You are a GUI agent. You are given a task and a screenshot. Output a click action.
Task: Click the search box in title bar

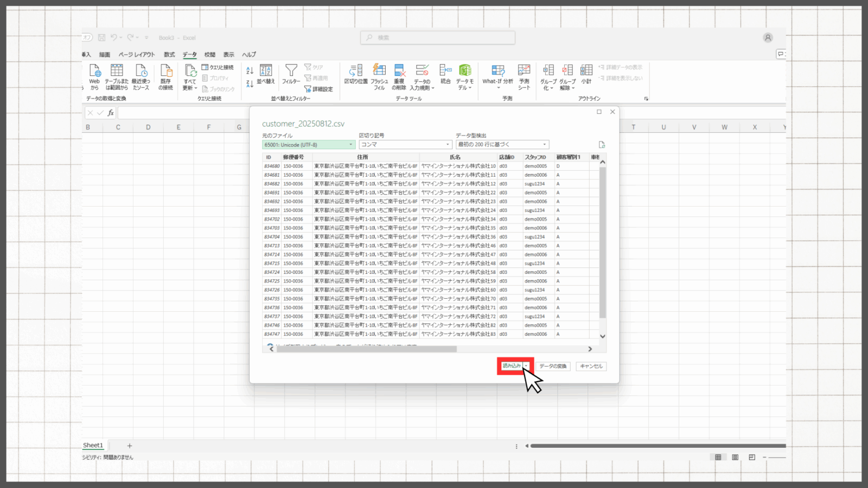click(x=437, y=37)
